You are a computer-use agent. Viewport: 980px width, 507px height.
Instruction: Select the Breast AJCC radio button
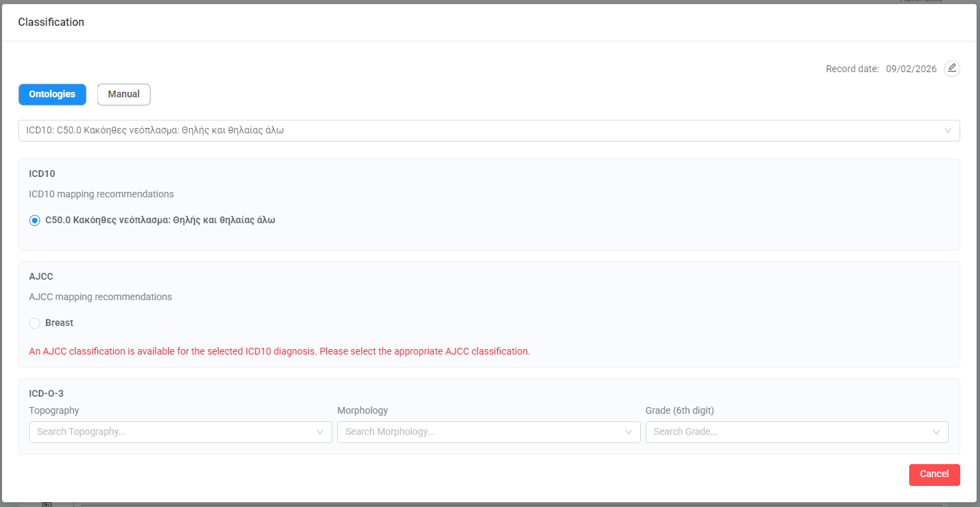coord(35,323)
